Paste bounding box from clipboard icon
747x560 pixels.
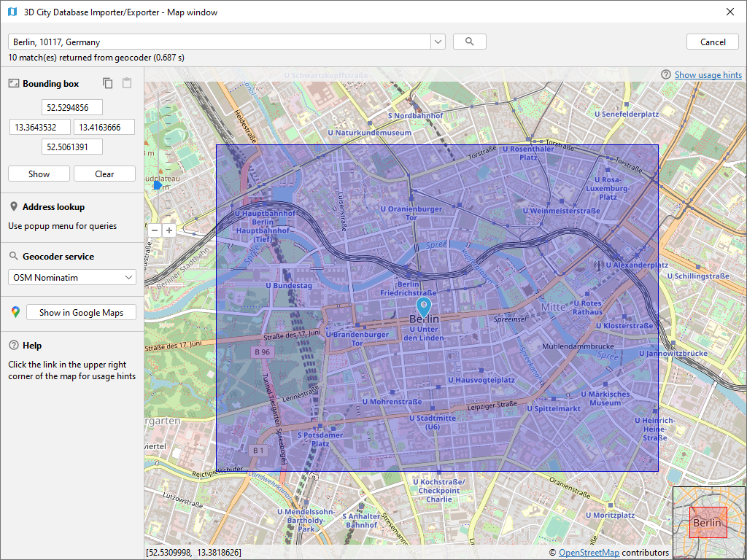tap(127, 83)
